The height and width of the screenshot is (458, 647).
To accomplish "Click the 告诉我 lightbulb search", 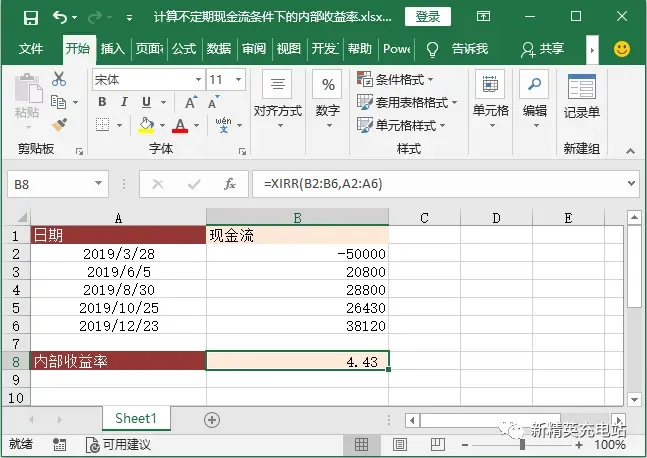I will [457, 49].
